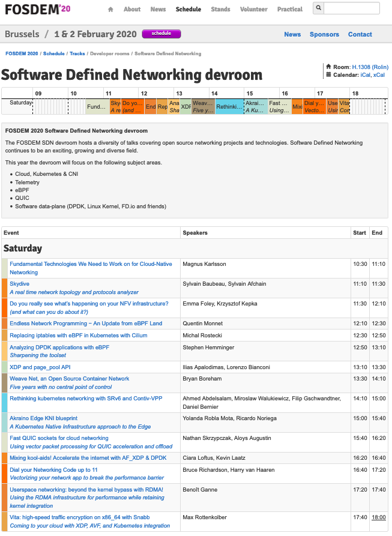Click speaker name Quentin Monnet
Viewport: 392px width, 536px height.
coord(203,324)
